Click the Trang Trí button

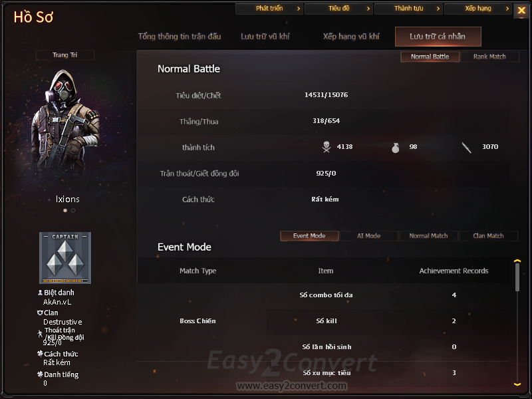click(x=65, y=55)
